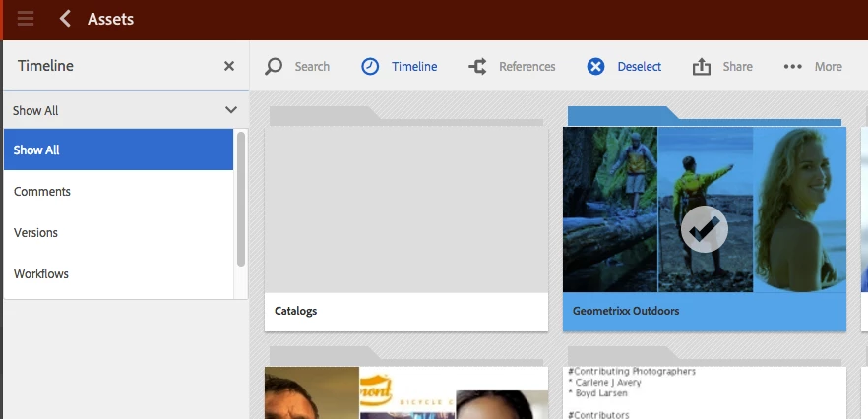Click the Geometrixx Outdoors folder label
This screenshot has height=419, width=868.
tap(626, 311)
